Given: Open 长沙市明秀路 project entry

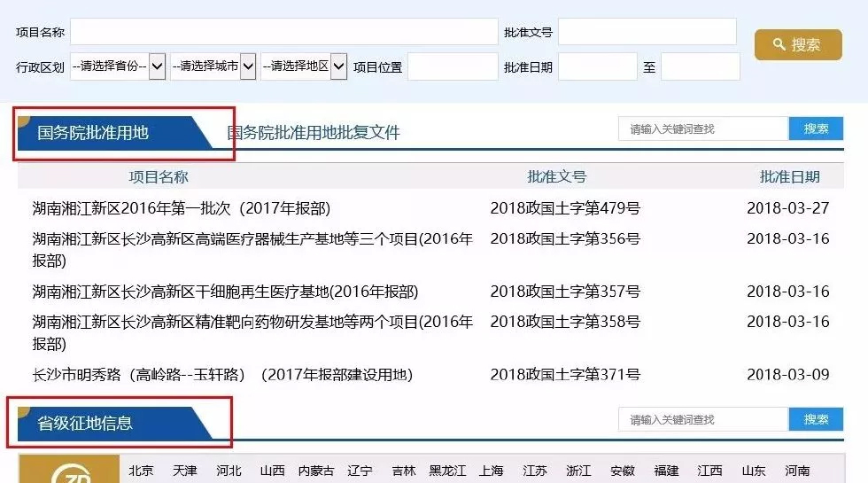Looking at the screenshot, I should coord(222,375).
